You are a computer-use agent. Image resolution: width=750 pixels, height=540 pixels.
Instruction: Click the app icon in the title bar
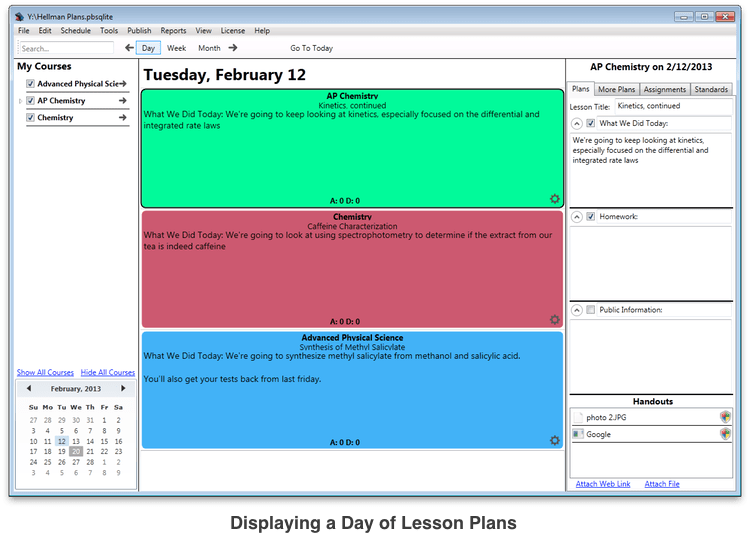pos(19,17)
